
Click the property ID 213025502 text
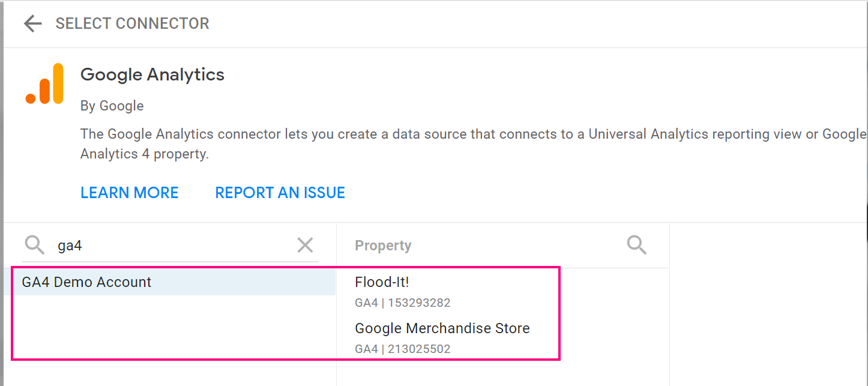(x=419, y=349)
